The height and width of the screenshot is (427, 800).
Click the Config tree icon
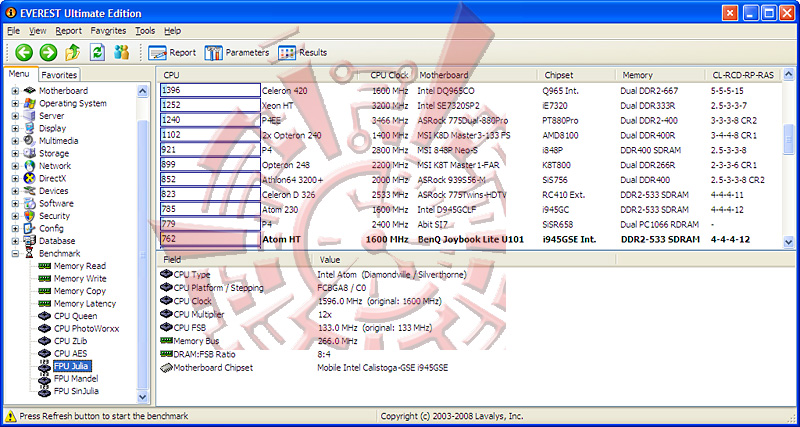point(30,229)
